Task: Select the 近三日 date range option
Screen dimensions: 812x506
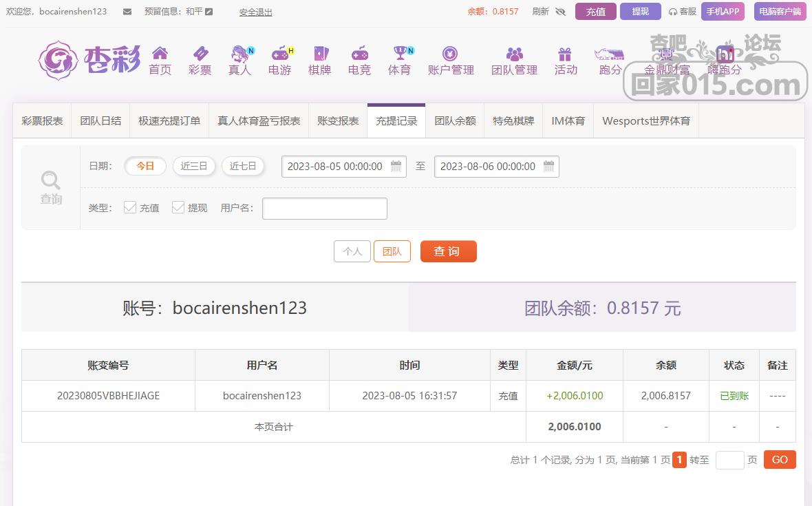Action: coord(194,166)
